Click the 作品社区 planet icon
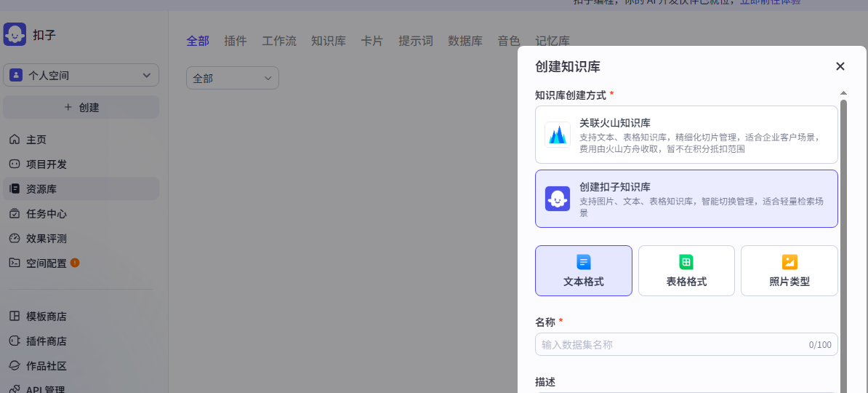This screenshot has width=868, height=393. coord(15,366)
